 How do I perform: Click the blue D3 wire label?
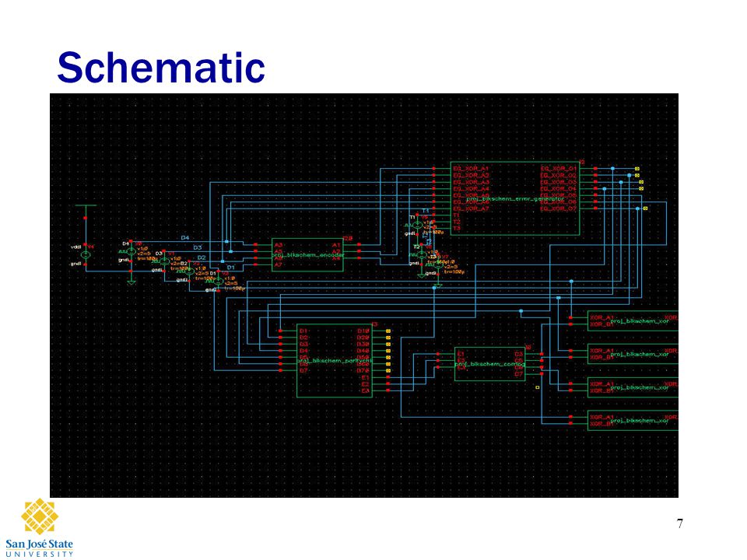[x=197, y=247]
